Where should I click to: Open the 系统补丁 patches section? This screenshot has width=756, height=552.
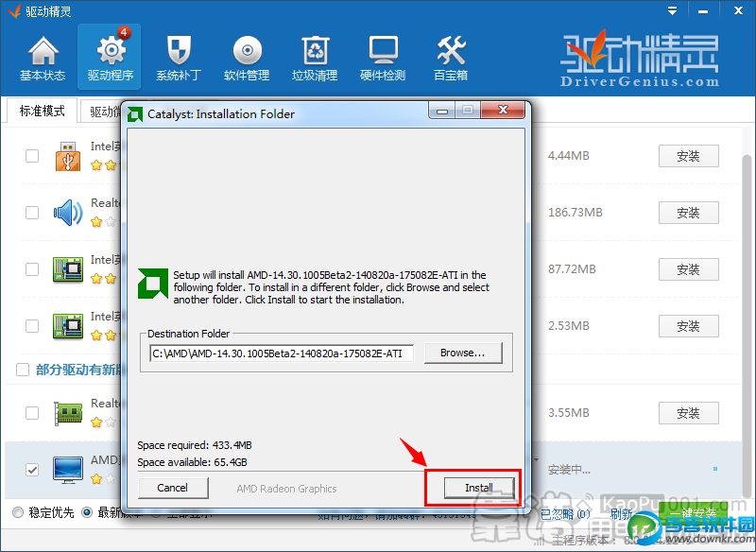click(179, 58)
